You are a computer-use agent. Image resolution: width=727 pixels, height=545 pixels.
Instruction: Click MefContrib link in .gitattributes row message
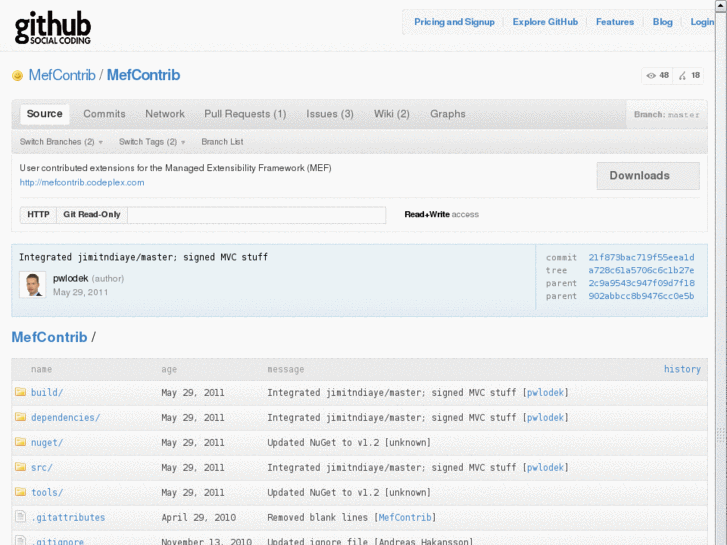pyautogui.click(x=405, y=518)
